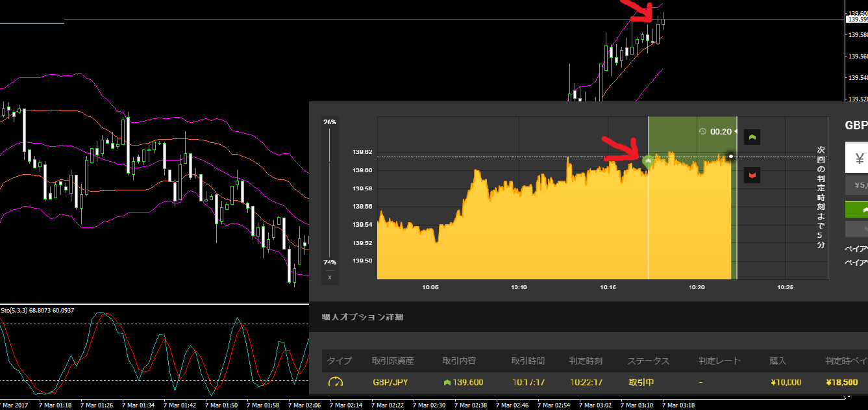Click the green up-arrow icon beside the chart
The height and width of the screenshot is (410, 868).
[x=752, y=137]
